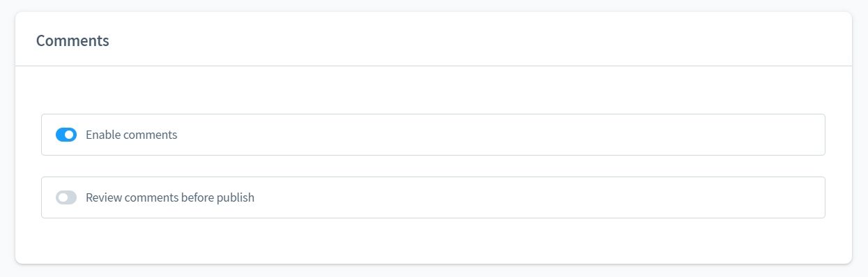Disable comments using the blue toggle
This screenshot has height=277, width=868.
66,135
